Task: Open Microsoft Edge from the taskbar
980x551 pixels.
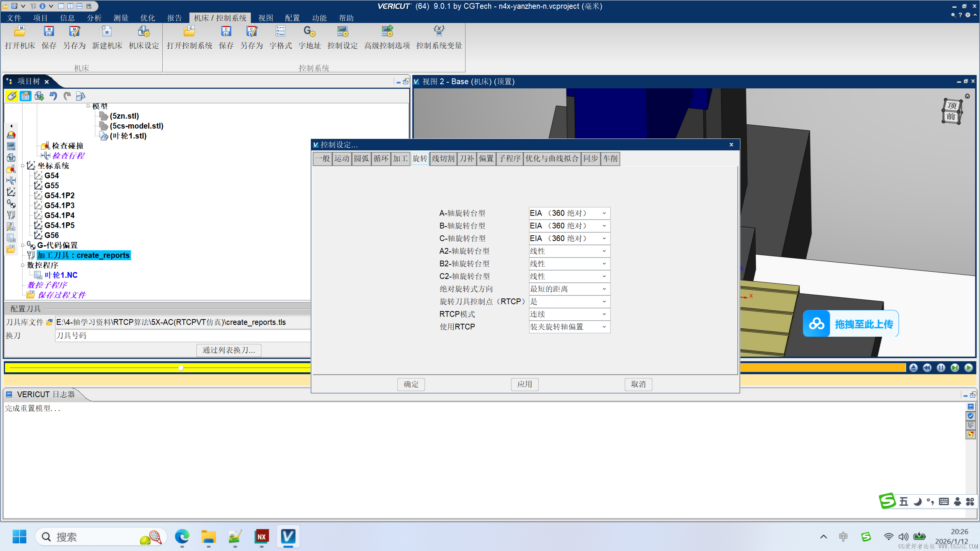Action: (182, 536)
